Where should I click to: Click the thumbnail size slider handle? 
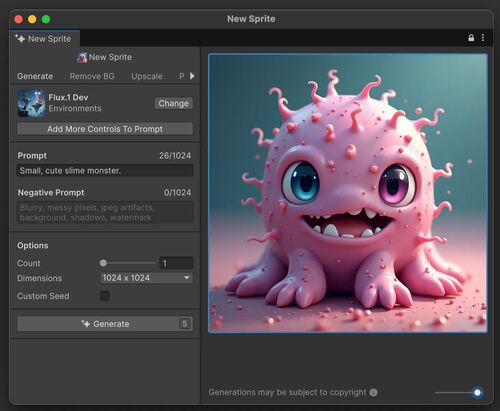click(477, 392)
